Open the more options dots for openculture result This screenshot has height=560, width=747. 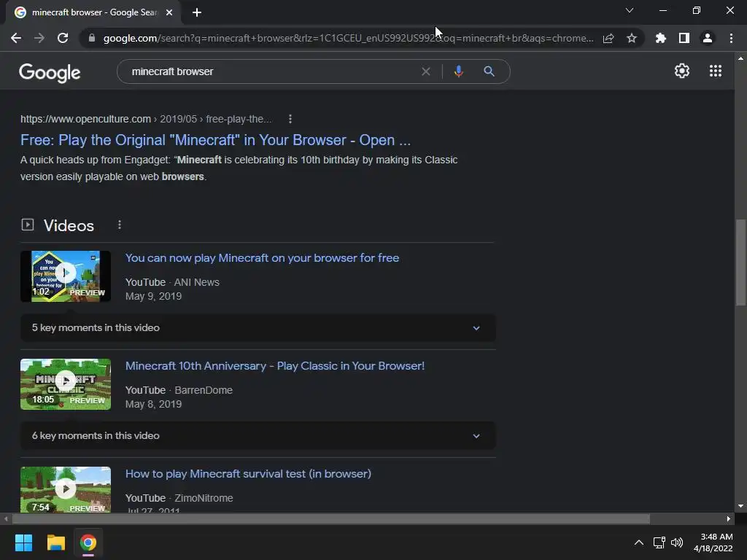290,119
